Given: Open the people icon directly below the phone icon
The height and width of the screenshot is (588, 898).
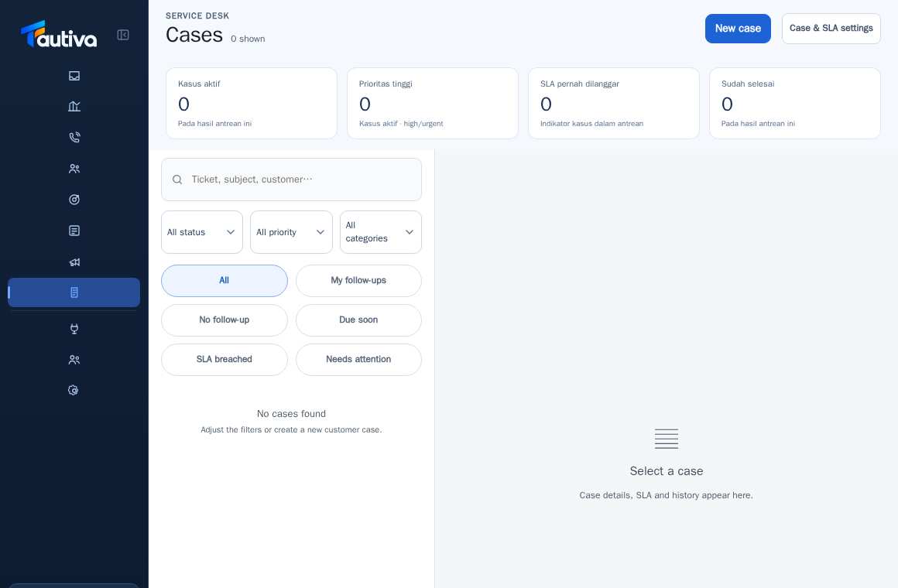Looking at the screenshot, I should tap(74, 169).
